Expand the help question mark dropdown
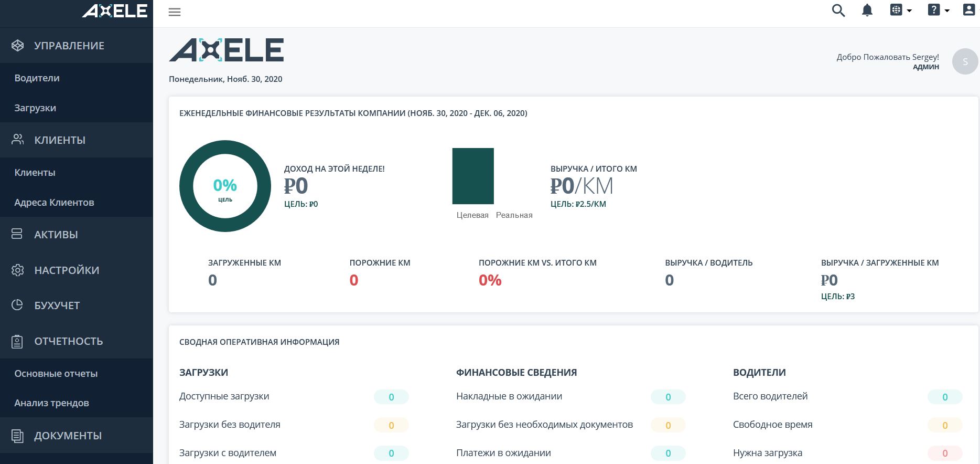The image size is (980, 464). (x=939, y=10)
